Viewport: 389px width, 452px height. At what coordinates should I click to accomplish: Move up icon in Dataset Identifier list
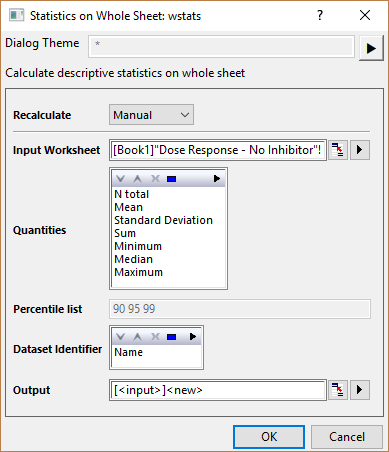137,337
